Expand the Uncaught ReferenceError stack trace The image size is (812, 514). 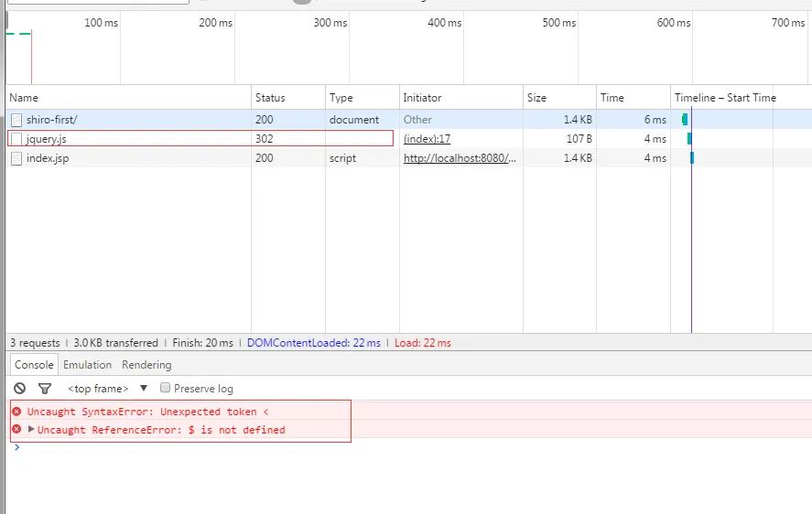tap(32, 429)
